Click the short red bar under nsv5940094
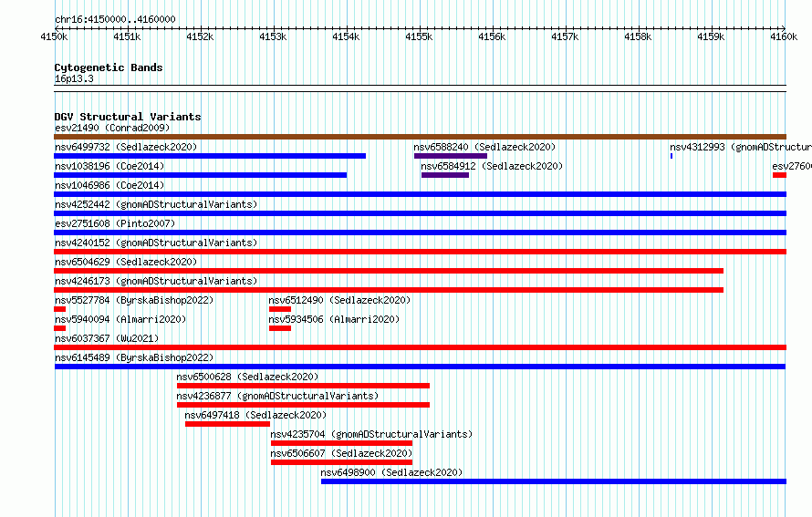This screenshot has height=517, width=812. coord(59,328)
